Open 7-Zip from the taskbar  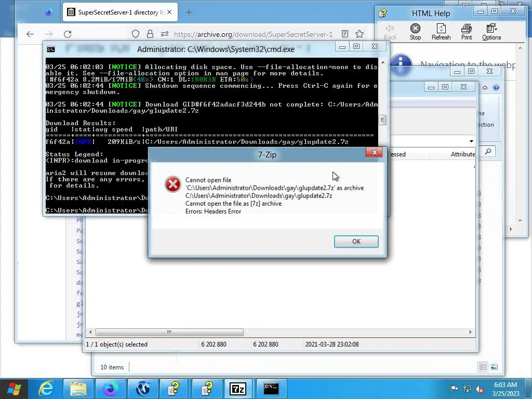click(x=238, y=389)
